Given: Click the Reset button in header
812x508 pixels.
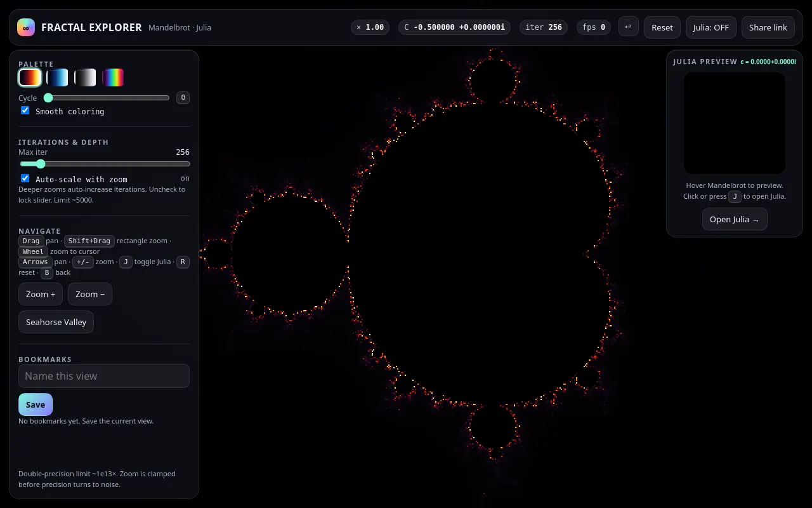Looking at the screenshot, I should click(662, 27).
